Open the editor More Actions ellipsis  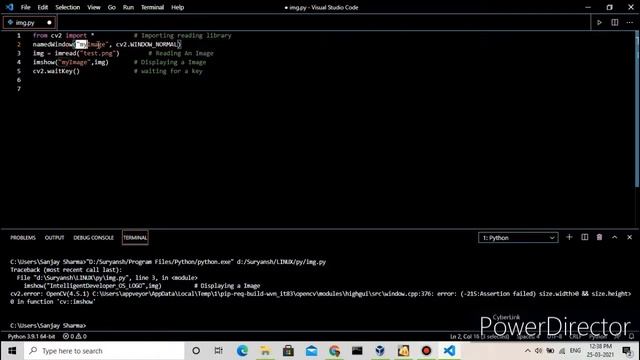click(x=629, y=22)
